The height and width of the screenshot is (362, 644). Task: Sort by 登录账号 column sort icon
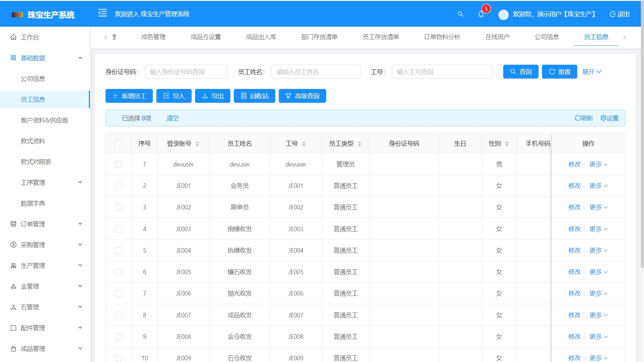click(x=197, y=144)
